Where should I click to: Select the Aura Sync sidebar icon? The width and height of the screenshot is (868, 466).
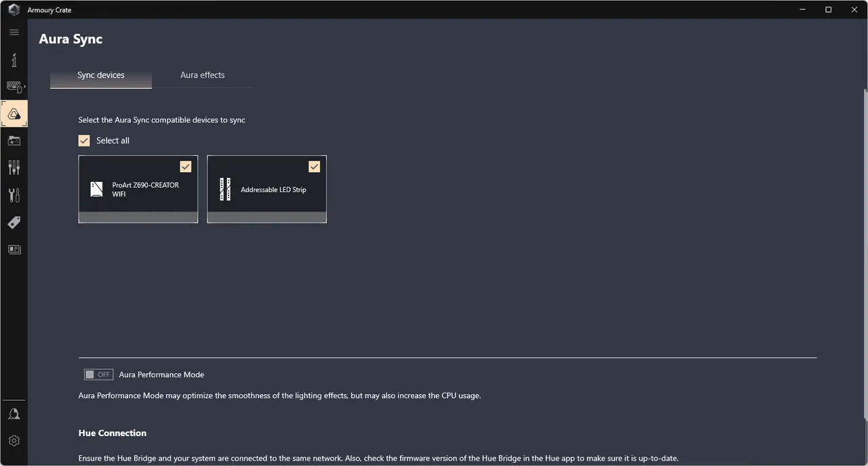click(14, 114)
